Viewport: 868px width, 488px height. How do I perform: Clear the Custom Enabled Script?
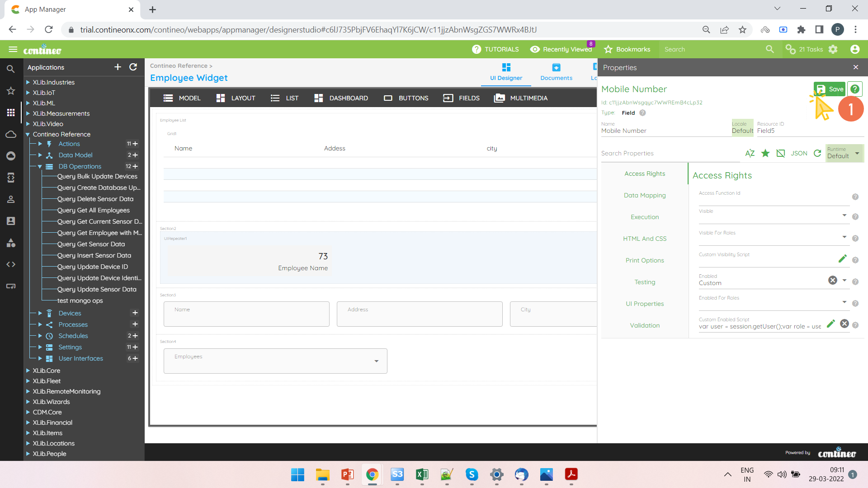844,324
